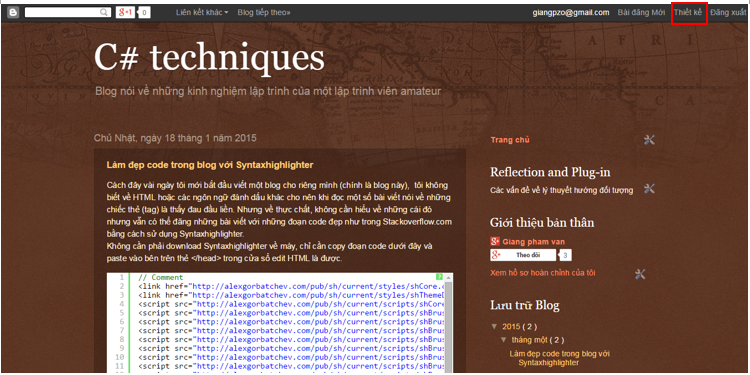Open Giang pham van profile link
Screen dimensions: 750x375
click(533, 242)
